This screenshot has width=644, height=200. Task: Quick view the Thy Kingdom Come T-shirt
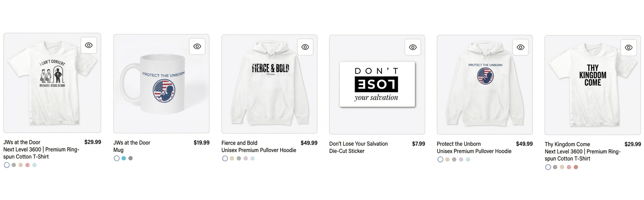tap(629, 47)
